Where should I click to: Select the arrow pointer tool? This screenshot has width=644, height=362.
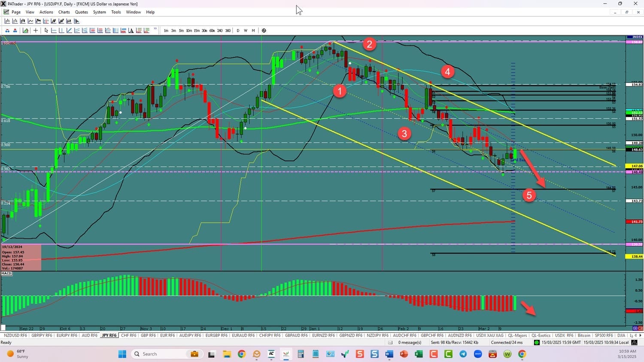pos(46,30)
